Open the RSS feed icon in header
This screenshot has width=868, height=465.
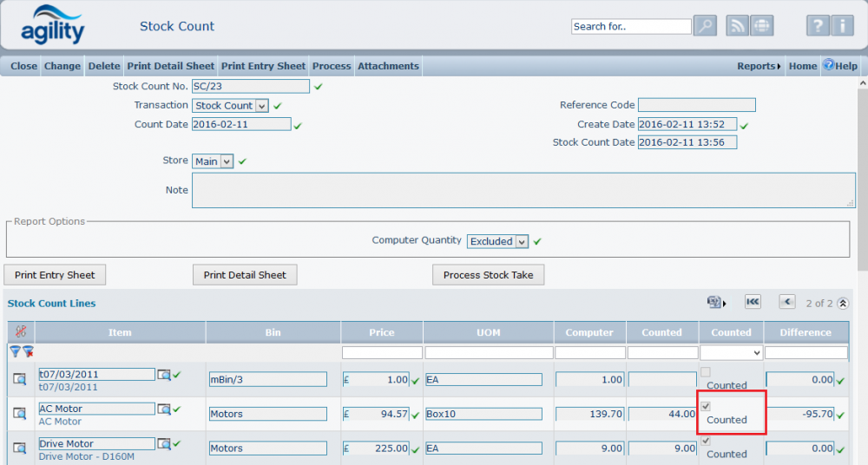tap(737, 26)
